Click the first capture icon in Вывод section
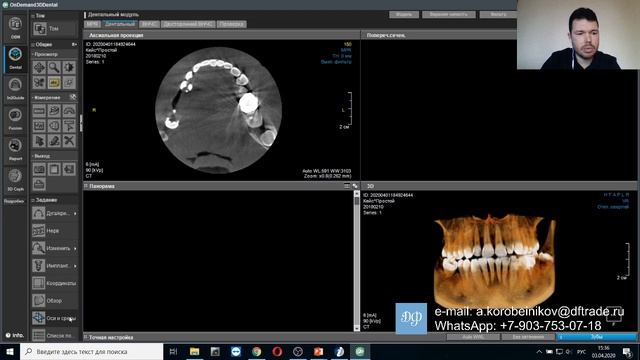The width and height of the screenshot is (640, 360). point(39,169)
